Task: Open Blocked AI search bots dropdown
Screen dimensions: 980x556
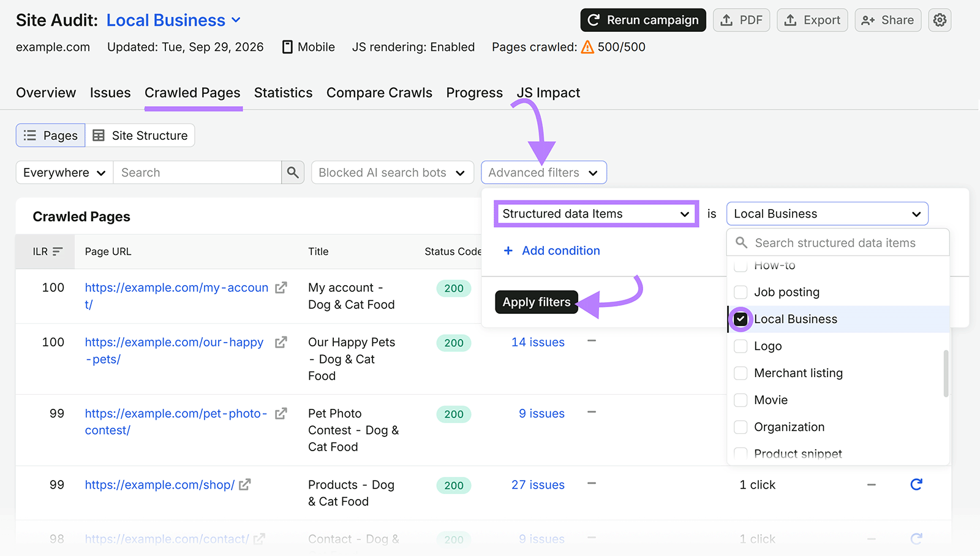Action: pyautogui.click(x=392, y=172)
